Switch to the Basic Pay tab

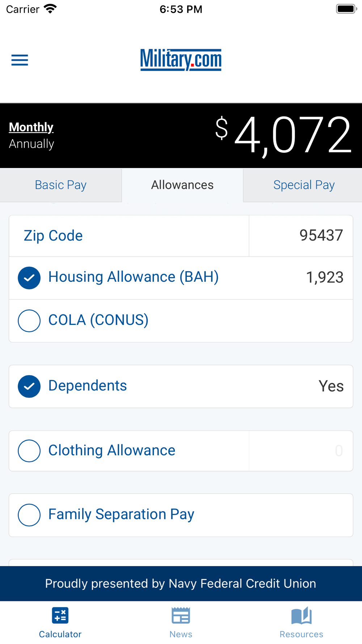61,185
